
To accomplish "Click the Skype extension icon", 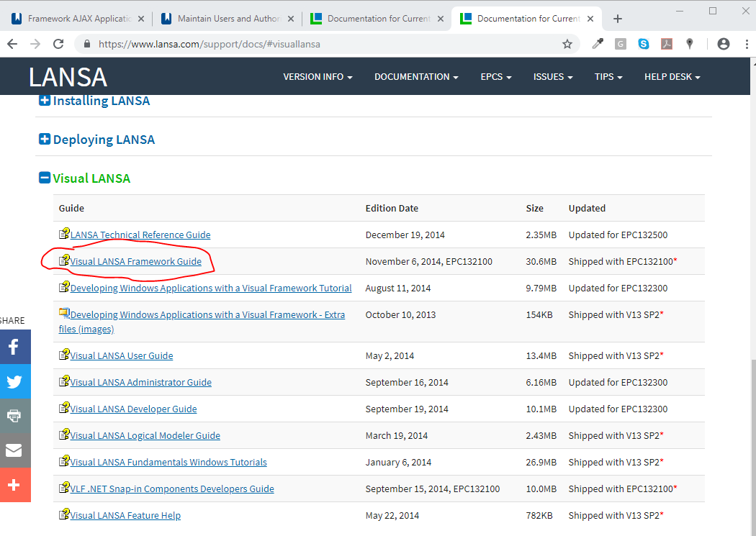I will coord(643,44).
